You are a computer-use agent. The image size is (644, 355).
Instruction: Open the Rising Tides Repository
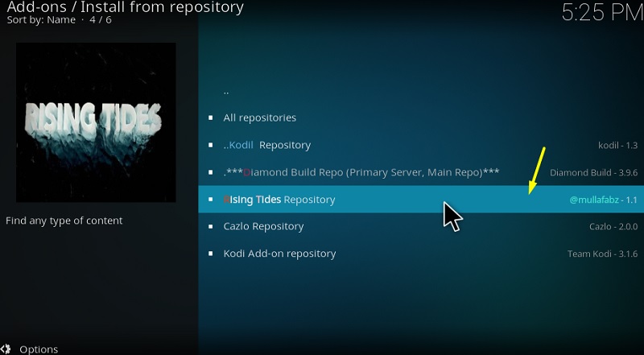[421, 200]
